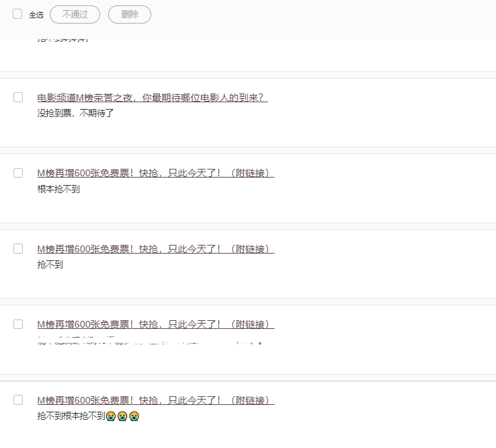Click the 抢不到根本抢不到 comment text

point(71,416)
